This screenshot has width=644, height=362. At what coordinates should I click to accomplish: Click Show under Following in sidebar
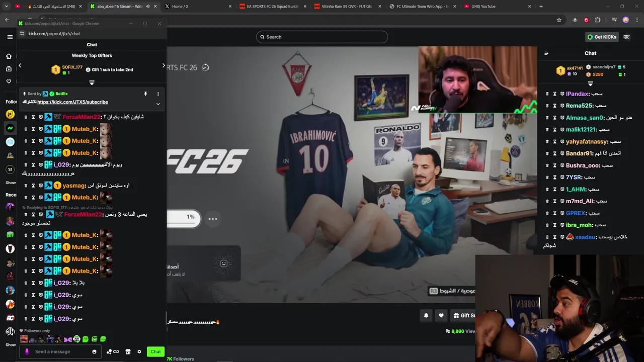(x=11, y=183)
